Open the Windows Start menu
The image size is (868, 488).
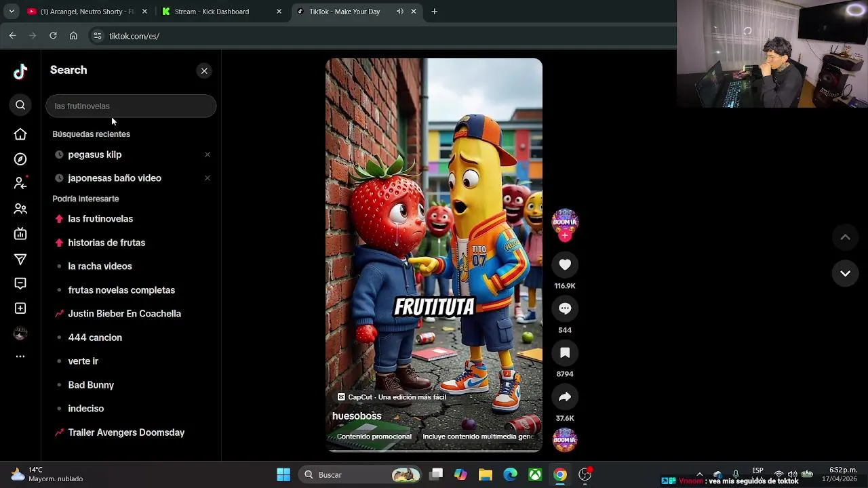tap(283, 475)
